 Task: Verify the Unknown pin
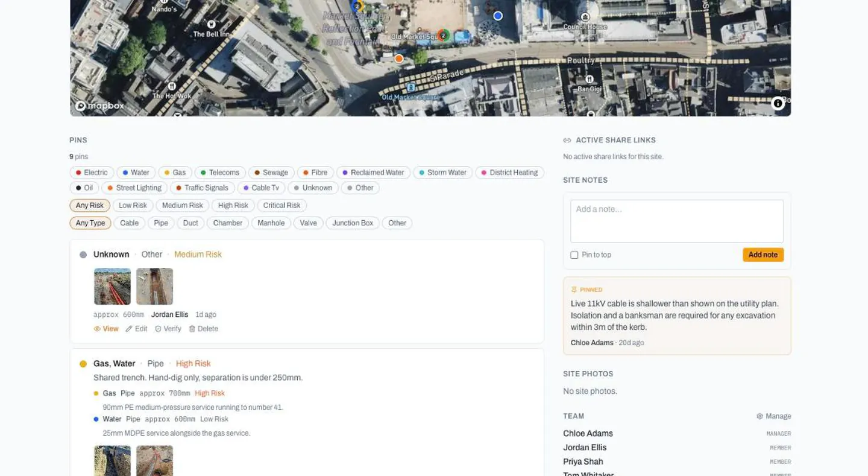click(168, 329)
